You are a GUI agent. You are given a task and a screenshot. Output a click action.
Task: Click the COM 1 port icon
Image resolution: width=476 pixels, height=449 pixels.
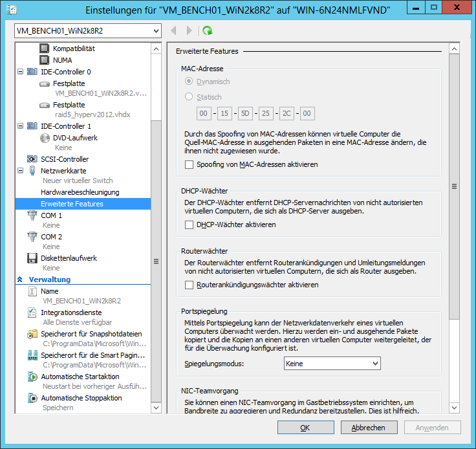pyautogui.click(x=32, y=217)
